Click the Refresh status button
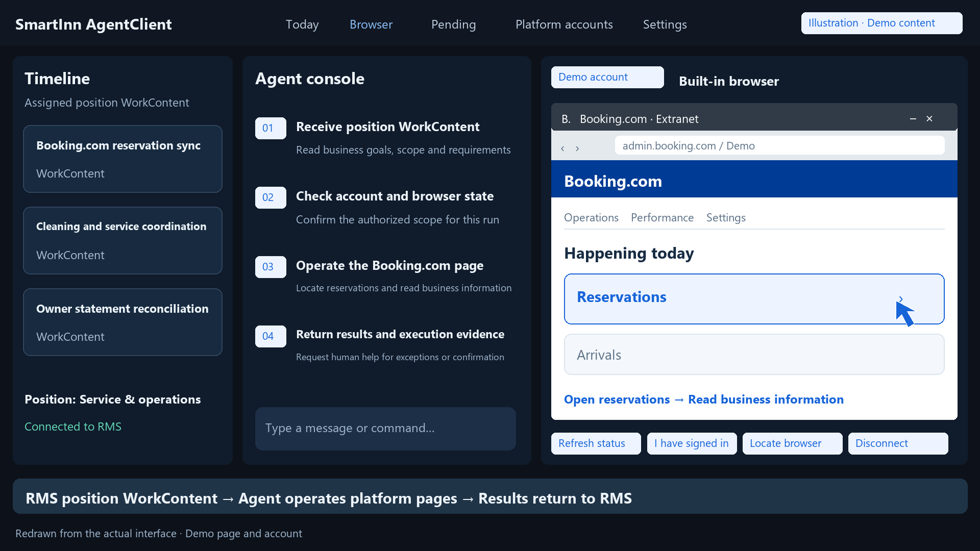980x551 pixels. tap(596, 443)
